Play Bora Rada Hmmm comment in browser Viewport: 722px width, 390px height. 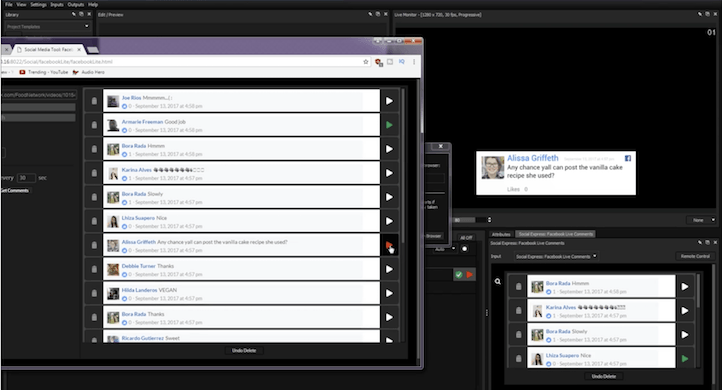(389, 149)
